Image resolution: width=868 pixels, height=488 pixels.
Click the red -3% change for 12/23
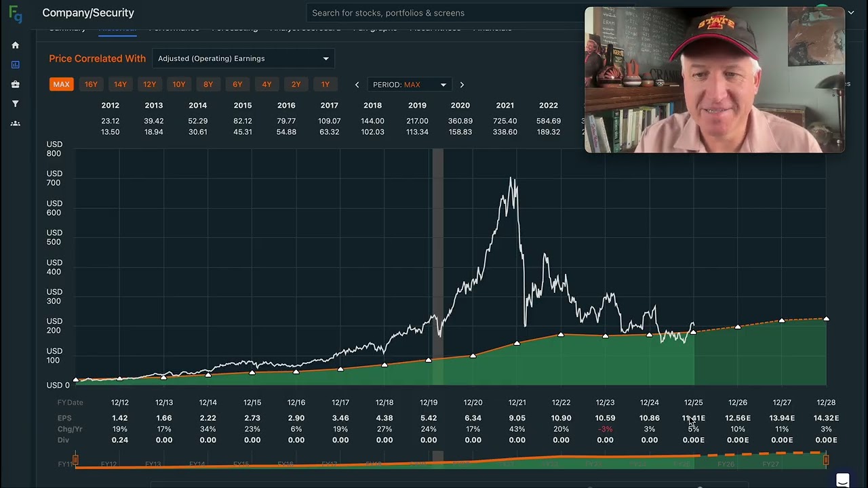(605, 429)
